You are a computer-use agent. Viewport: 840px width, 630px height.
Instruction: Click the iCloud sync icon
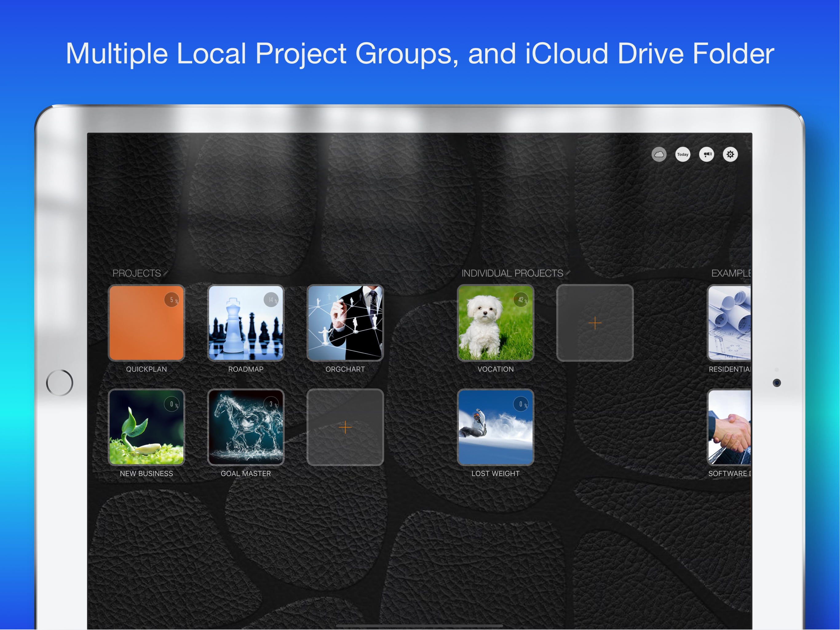coord(659,154)
